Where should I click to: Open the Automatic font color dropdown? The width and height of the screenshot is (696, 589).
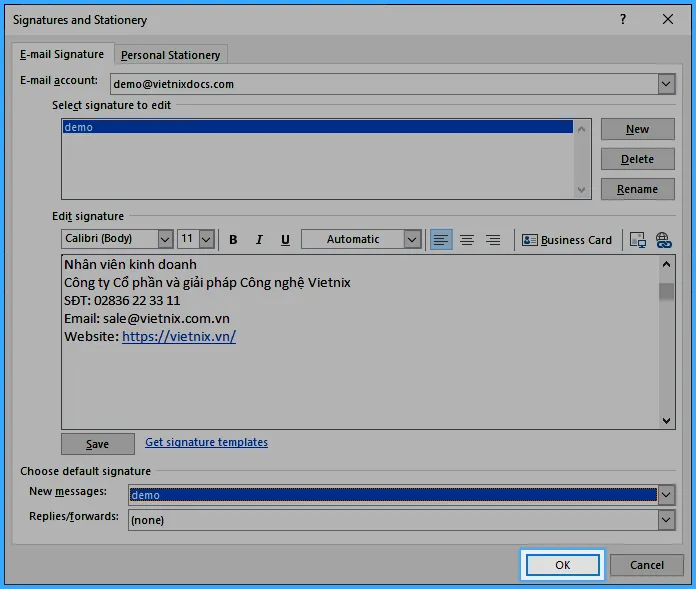pyautogui.click(x=412, y=239)
